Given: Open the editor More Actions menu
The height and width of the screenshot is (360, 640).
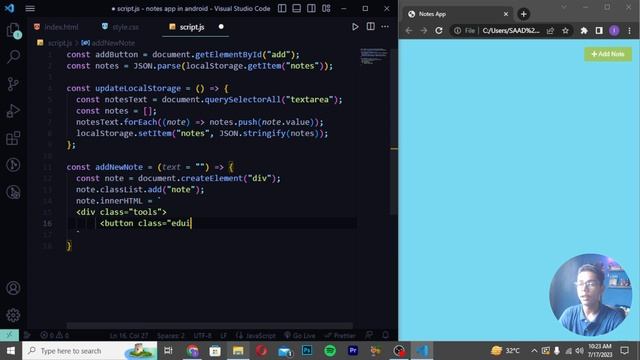Looking at the screenshot, I should [385, 27].
